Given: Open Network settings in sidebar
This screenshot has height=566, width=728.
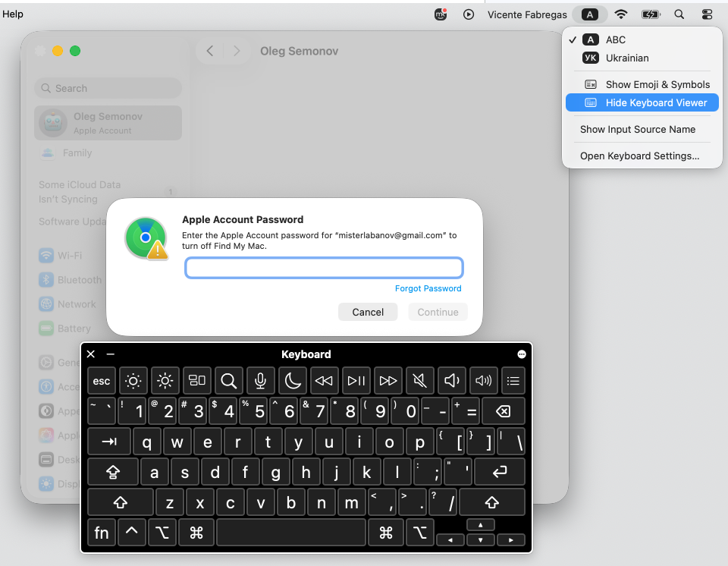Looking at the screenshot, I should click(x=67, y=304).
